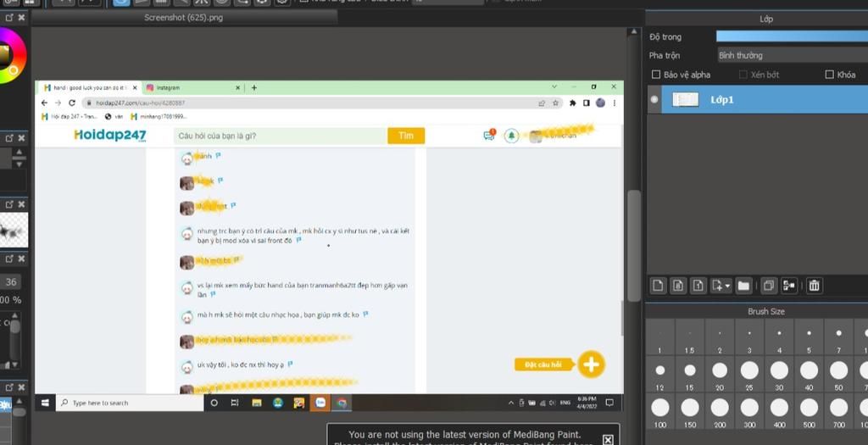The height and width of the screenshot is (445, 868).
Task: Delete the layer using the trash icon
Action: pos(814,286)
